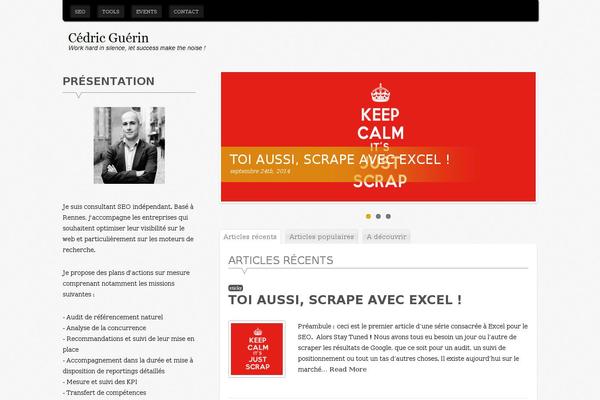Follow the Read More link

tap(348, 369)
